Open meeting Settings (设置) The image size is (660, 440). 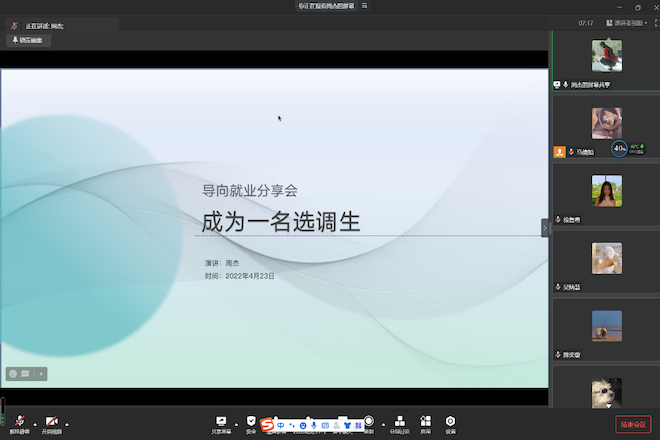pyautogui.click(x=451, y=423)
